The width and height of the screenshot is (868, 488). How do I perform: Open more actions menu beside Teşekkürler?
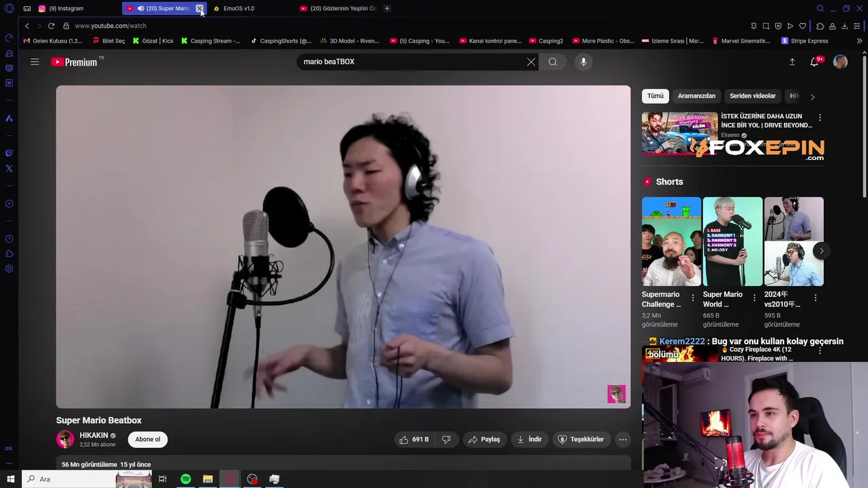(x=623, y=439)
